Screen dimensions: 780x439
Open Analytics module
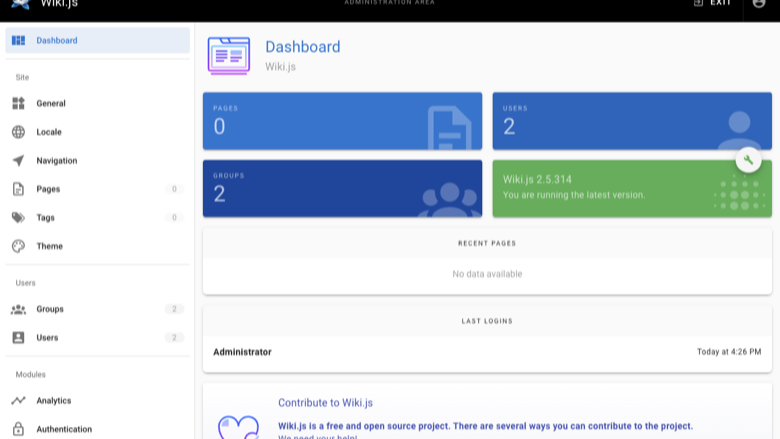98,400
